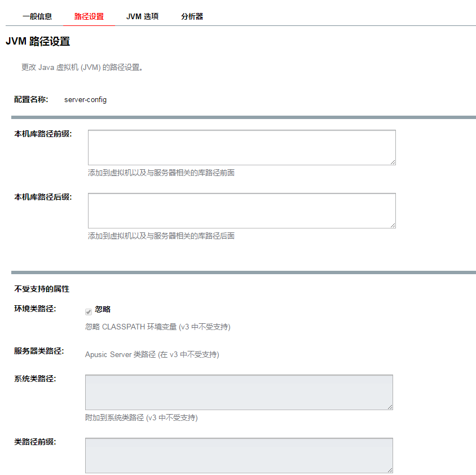Select the 路径设置 tab
476x475 pixels.
point(89,16)
